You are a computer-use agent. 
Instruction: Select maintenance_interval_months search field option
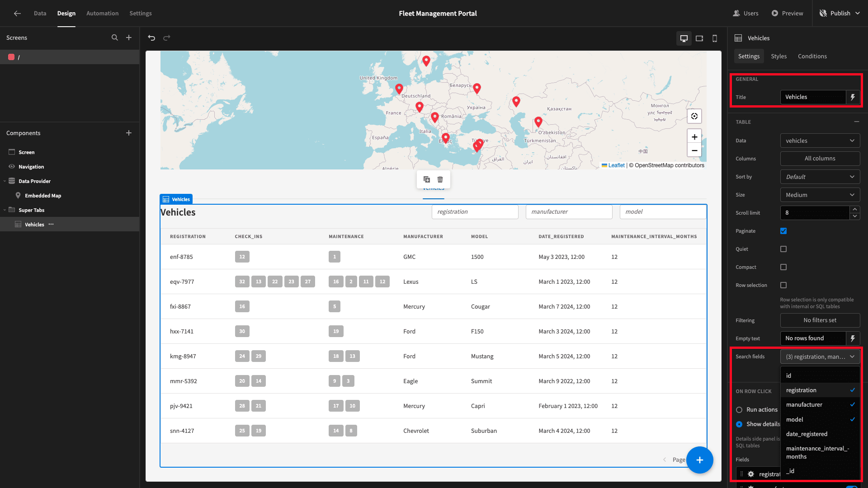[x=820, y=452]
